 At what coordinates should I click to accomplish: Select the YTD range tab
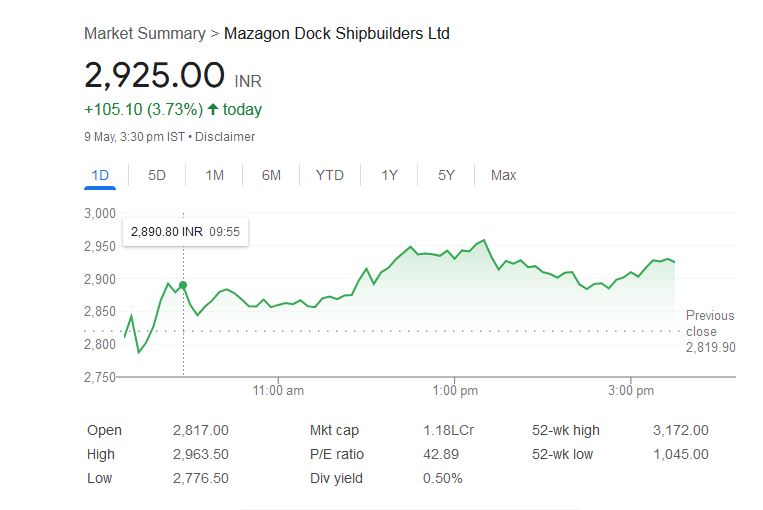click(x=329, y=175)
